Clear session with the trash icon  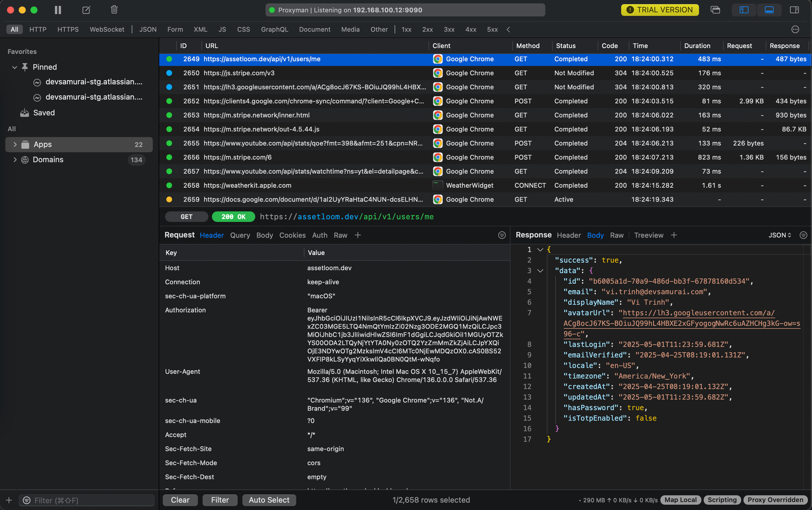(114, 10)
